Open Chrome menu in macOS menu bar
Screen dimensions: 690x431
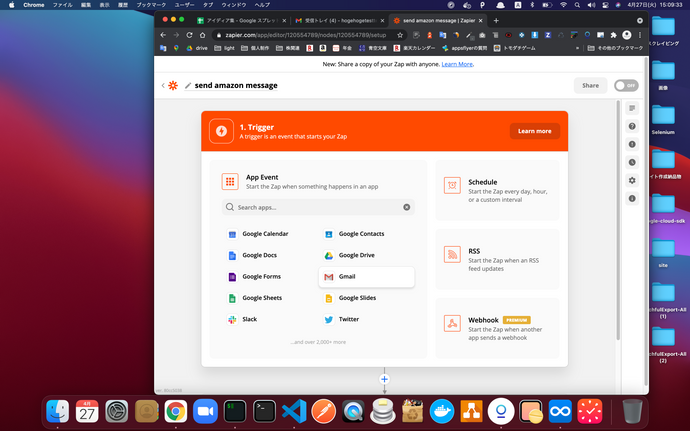[33, 5]
